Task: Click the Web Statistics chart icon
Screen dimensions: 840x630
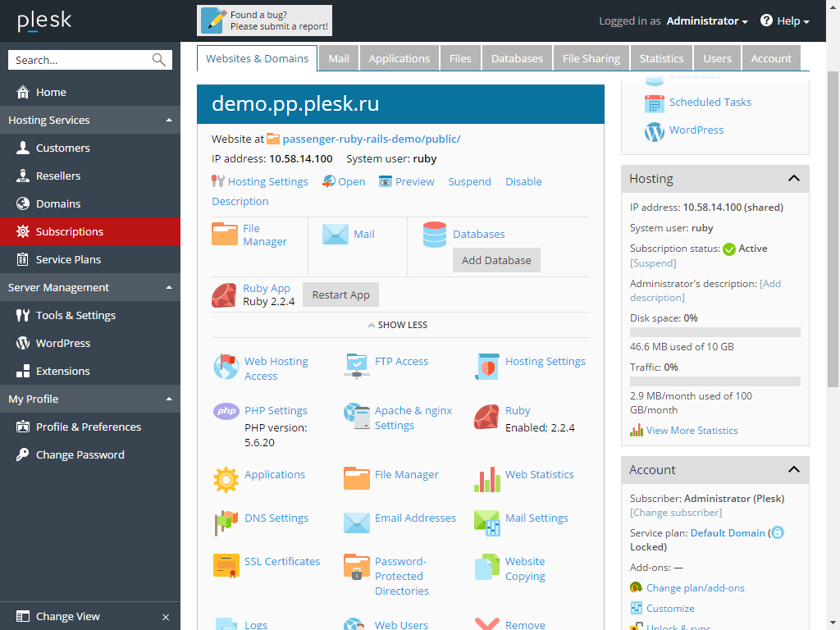Action: [486, 478]
